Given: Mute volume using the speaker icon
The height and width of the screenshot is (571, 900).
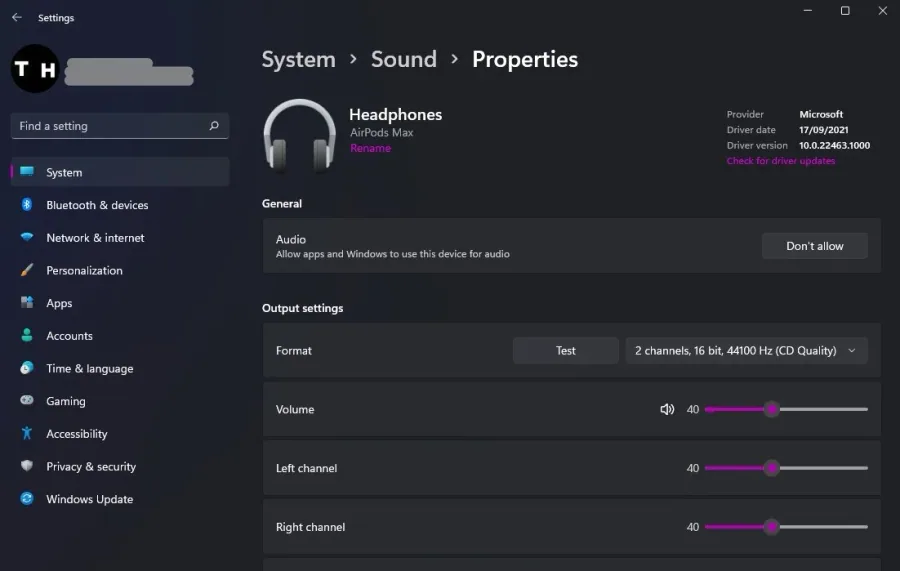Looking at the screenshot, I should tap(666, 409).
